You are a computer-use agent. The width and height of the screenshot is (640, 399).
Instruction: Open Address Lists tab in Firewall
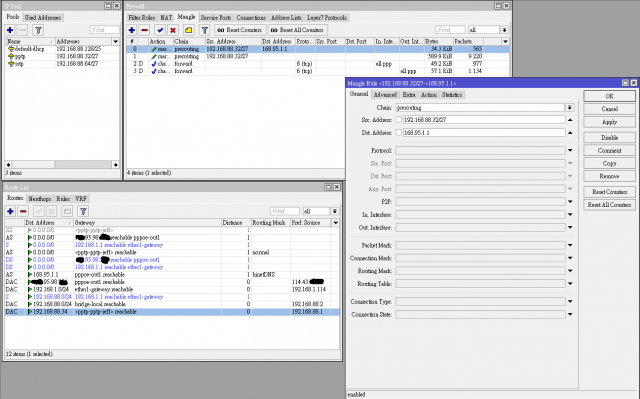[286, 18]
